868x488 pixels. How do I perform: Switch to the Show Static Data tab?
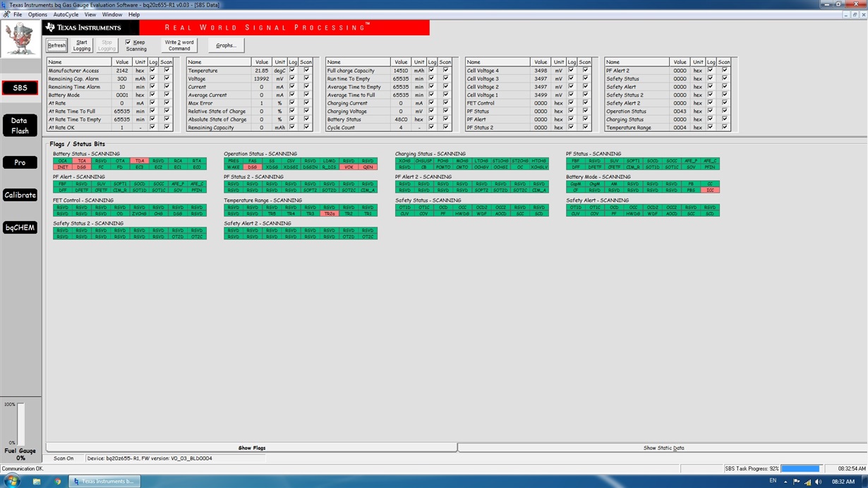click(x=663, y=448)
